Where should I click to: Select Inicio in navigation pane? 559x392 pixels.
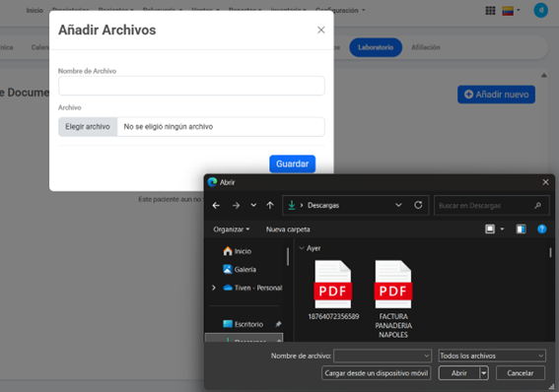[x=238, y=251]
